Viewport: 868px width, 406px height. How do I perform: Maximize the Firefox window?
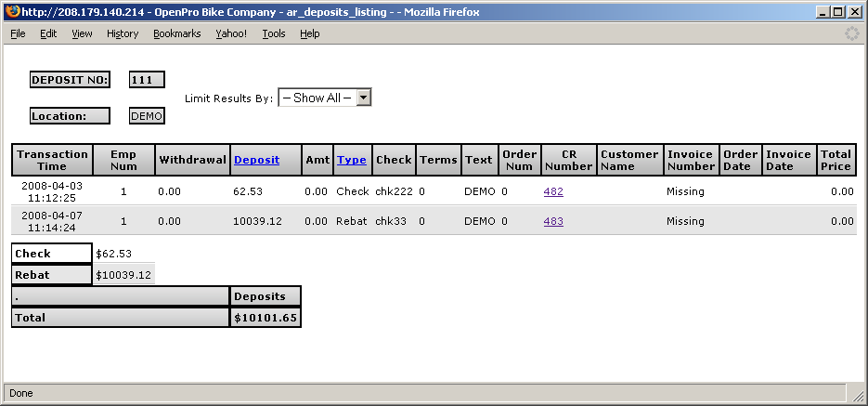pos(837,12)
